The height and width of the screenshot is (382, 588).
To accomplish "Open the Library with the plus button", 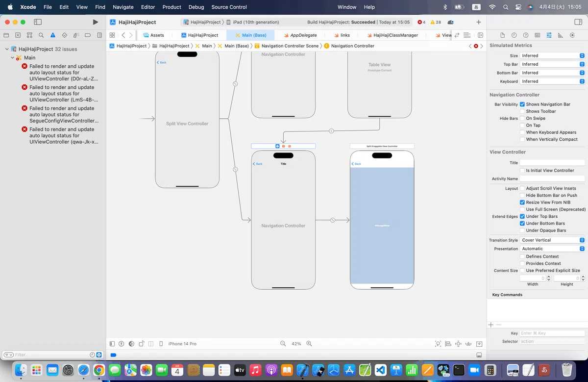I will [479, 22].
